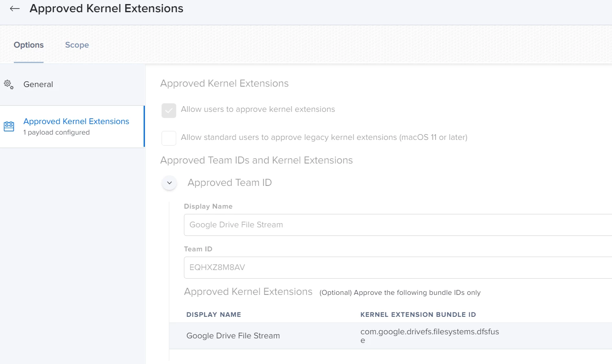This screenshot has width=612, height=364.
Task: Select the Google Drive File Stream row
Action: [233, 336]
